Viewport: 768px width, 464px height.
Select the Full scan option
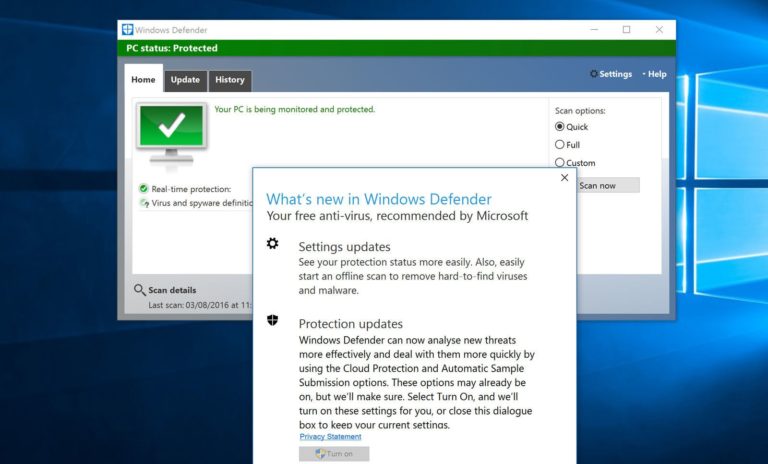coord(560,145)
